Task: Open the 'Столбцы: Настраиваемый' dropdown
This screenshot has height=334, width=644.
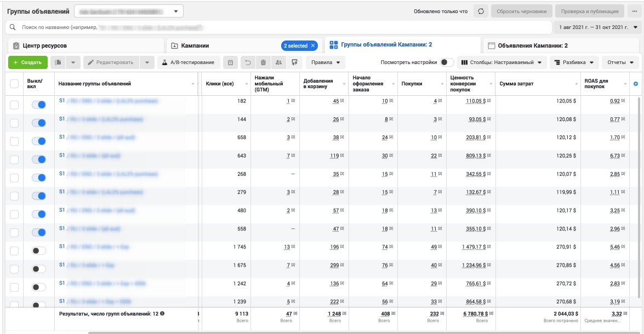Action: [x=501, y=62]
